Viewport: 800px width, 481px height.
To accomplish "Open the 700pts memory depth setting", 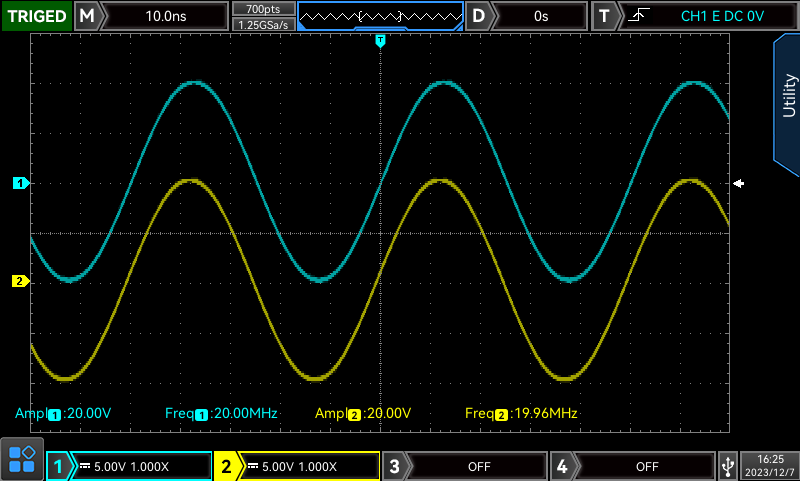I will pyautogui.click(x=263, y=8).
